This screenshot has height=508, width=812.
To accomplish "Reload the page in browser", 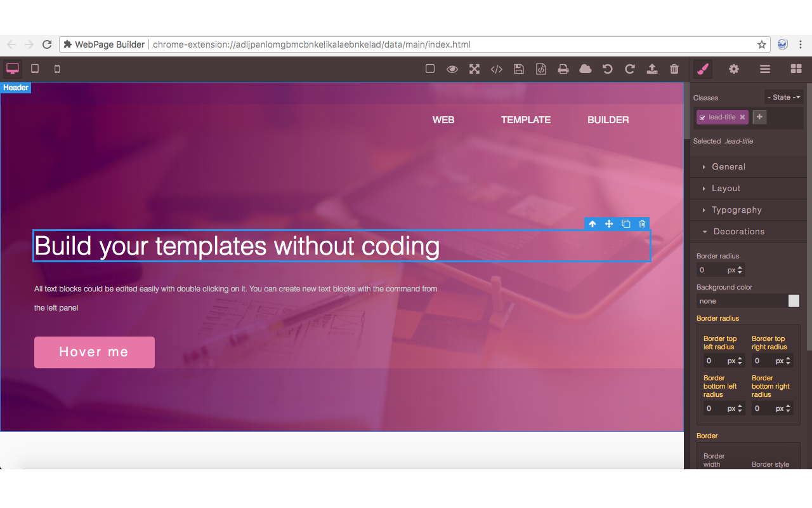I will click(47, 44).
